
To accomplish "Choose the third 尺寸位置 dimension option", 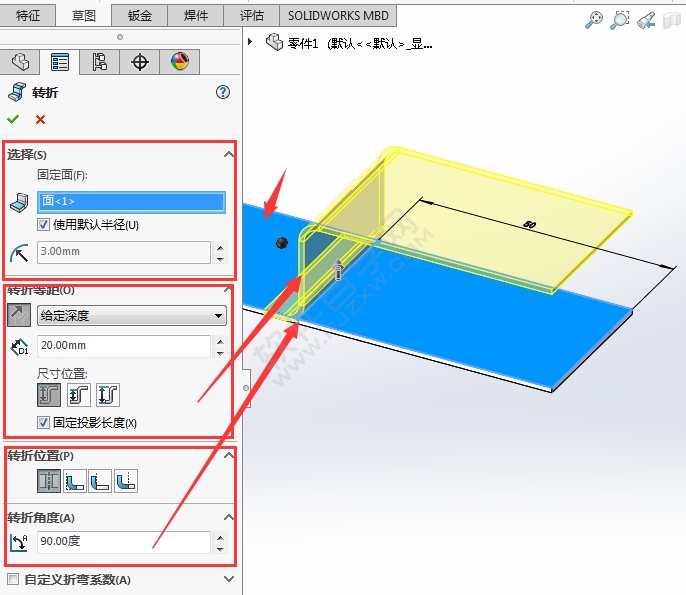I will pos(108,395).
